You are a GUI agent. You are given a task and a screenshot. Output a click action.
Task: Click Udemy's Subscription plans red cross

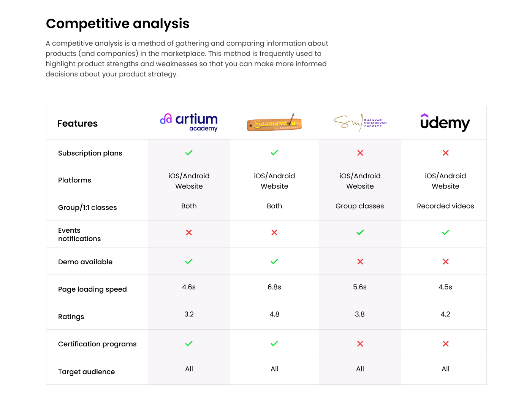pos(446,153)
